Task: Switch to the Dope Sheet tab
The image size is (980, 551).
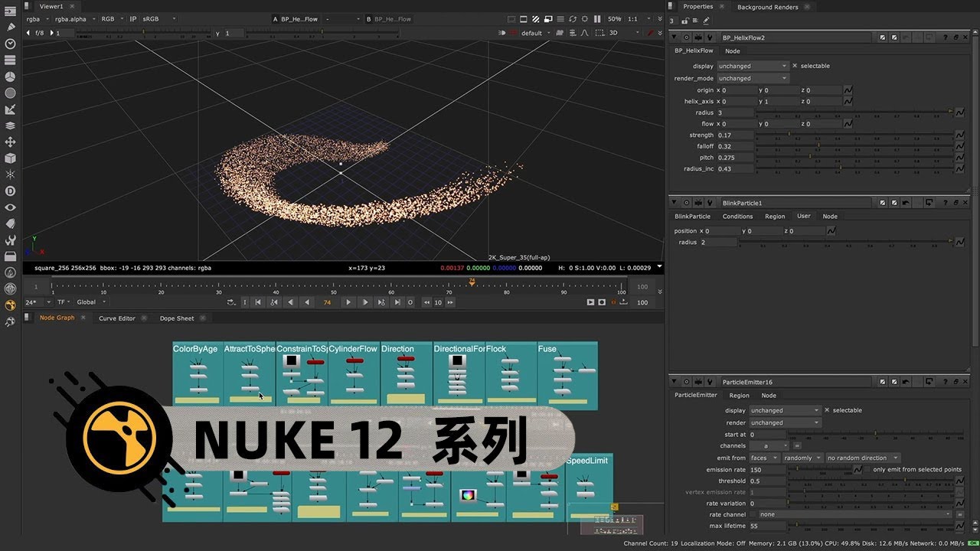Action: 177,318
